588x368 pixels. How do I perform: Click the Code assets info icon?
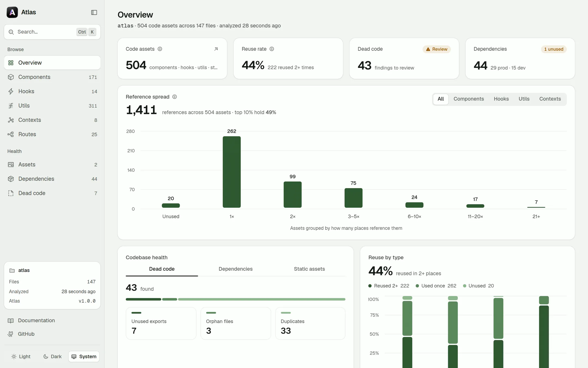[x=160, y=49]
